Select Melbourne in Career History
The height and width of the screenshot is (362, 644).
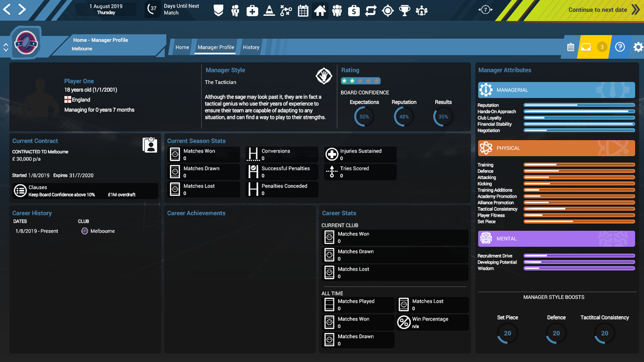coord(102,231)
